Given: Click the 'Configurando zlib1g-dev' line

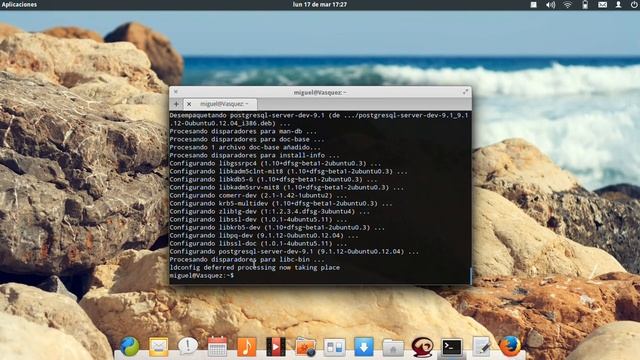Looking at the screenshot, I should (x=269, y=211).
